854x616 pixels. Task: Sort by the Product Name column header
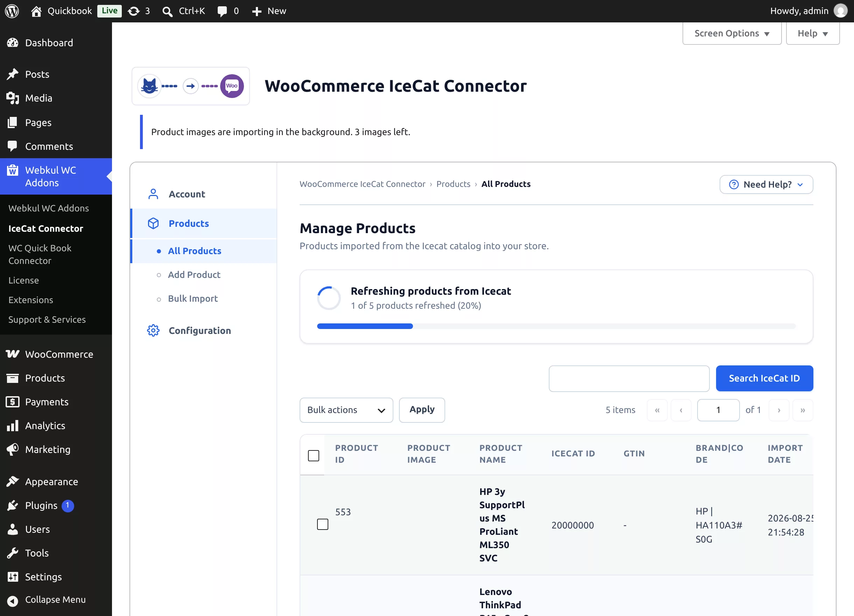[x=500, y=453]
